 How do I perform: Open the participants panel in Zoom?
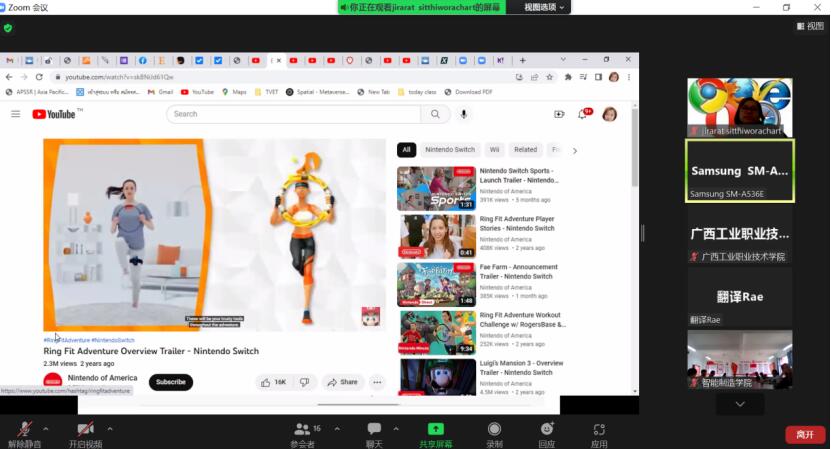(303, 434)
